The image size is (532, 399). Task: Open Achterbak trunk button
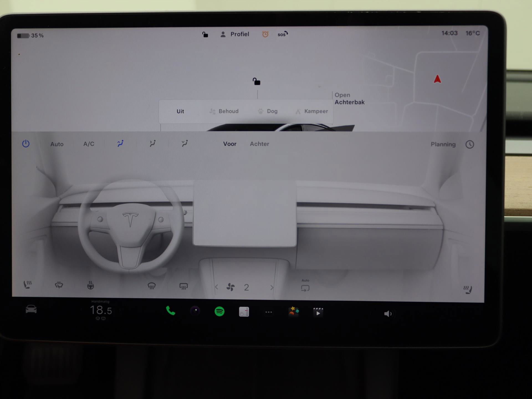pyautogui.click(x=349, y=99)
